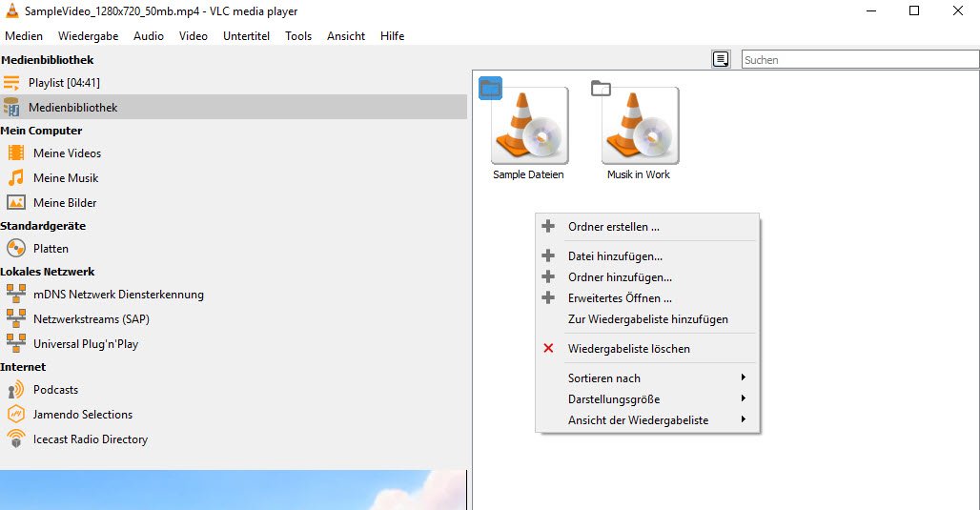Select Netzwerkstreams (SAP) in sidebar

click(x=92, y=319)
